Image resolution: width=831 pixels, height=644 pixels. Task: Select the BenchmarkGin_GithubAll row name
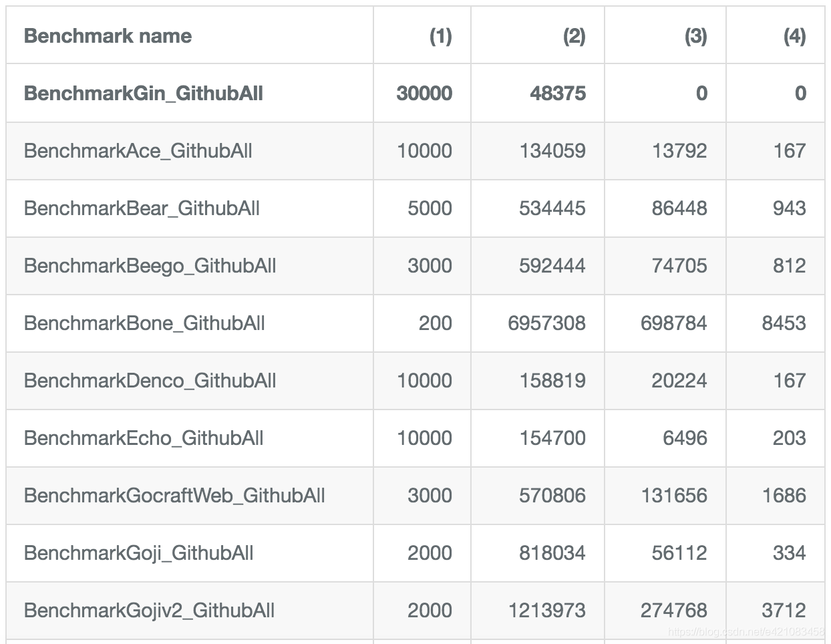pos(144,94)
